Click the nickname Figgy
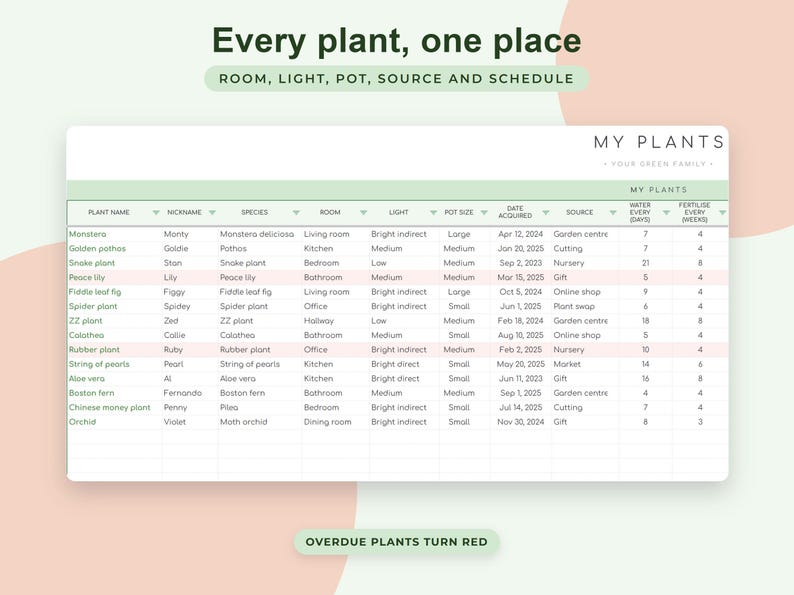794x595 pixels. 174,292
